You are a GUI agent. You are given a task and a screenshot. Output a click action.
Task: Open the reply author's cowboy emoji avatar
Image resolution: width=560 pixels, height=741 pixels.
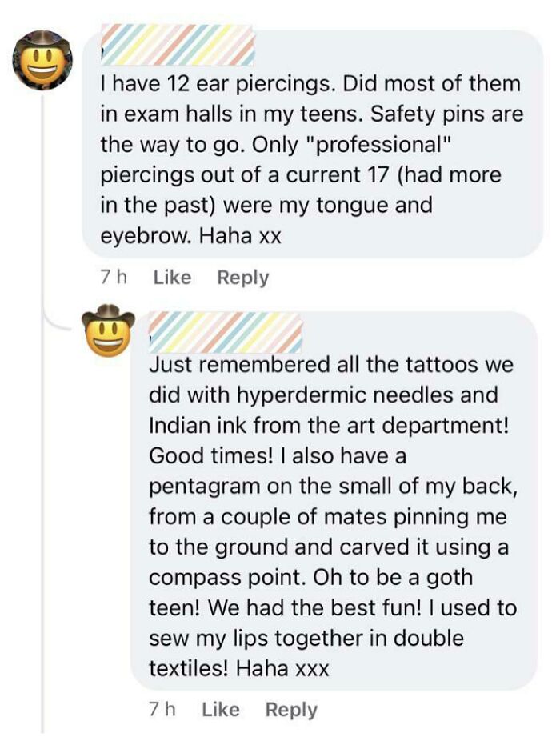[108, 330]
